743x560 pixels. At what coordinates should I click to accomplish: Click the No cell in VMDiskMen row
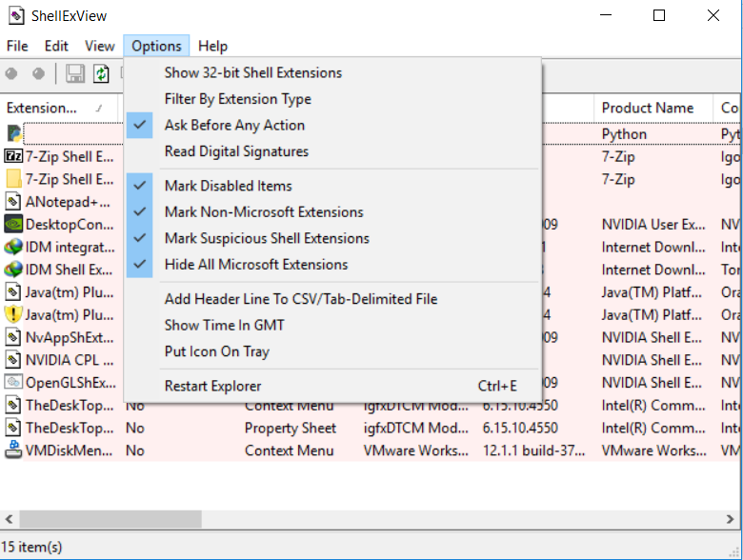point(134,450)
